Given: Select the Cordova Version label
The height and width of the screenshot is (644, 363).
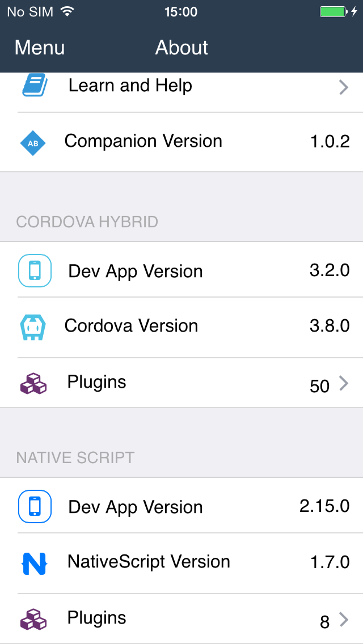Looking at the screenshot, I should (131, 326).
